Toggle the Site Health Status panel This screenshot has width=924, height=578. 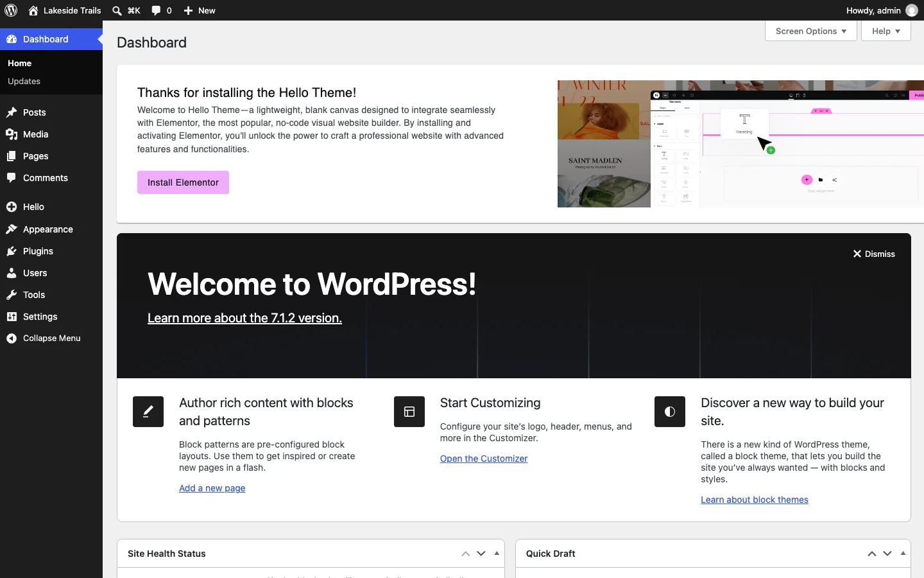pyautogui.click(x=497, y=554)
